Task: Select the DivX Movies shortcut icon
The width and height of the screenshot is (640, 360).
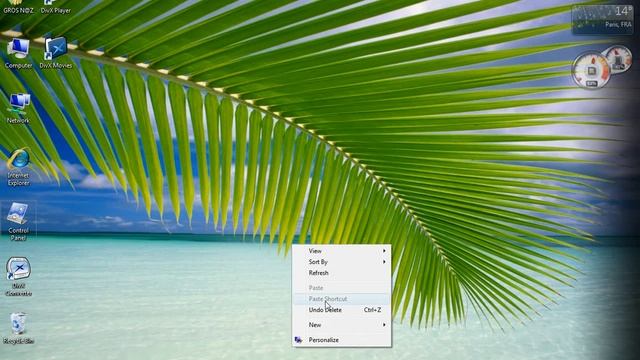Action: [56, 53]
